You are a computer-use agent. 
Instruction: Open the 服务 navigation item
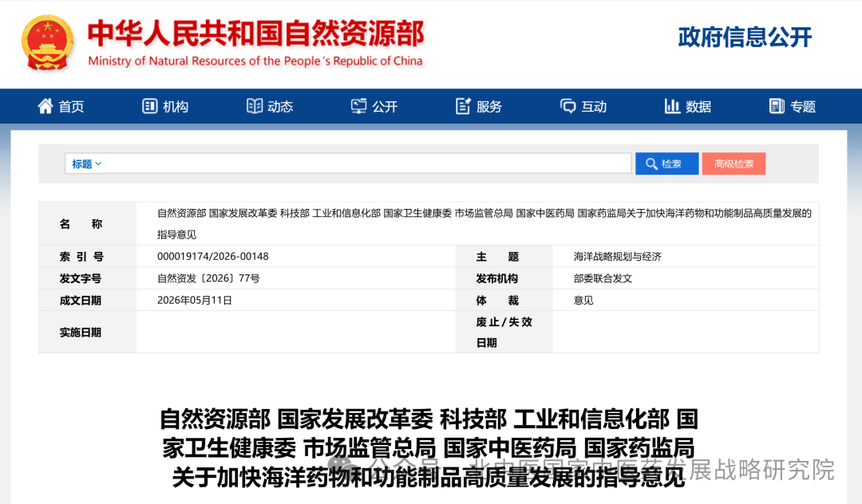point(479,106)
